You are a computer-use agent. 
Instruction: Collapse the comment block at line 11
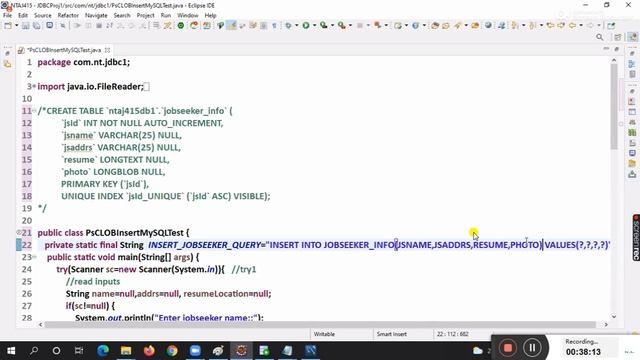34,111
